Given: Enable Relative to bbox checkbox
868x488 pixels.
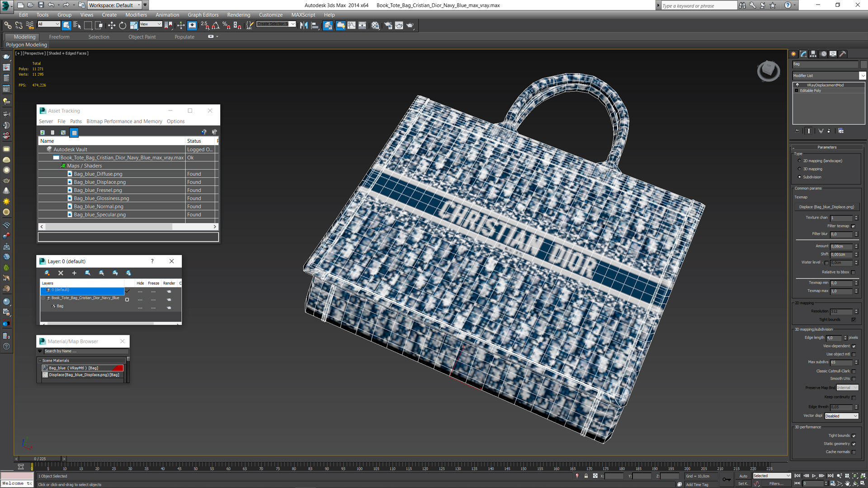Looking at the screenshot, I should pos(854,272).
